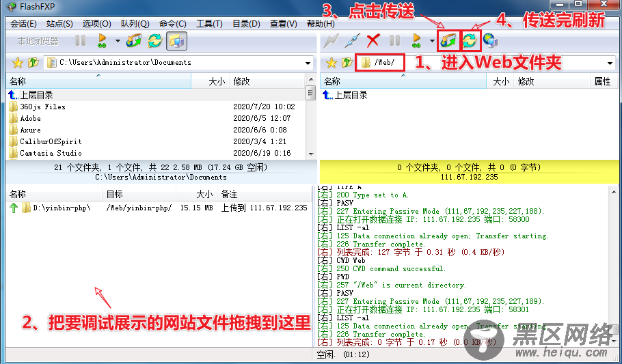Open the 命令(C) menu
The image size is (622, 364).
tap(172, 24)
